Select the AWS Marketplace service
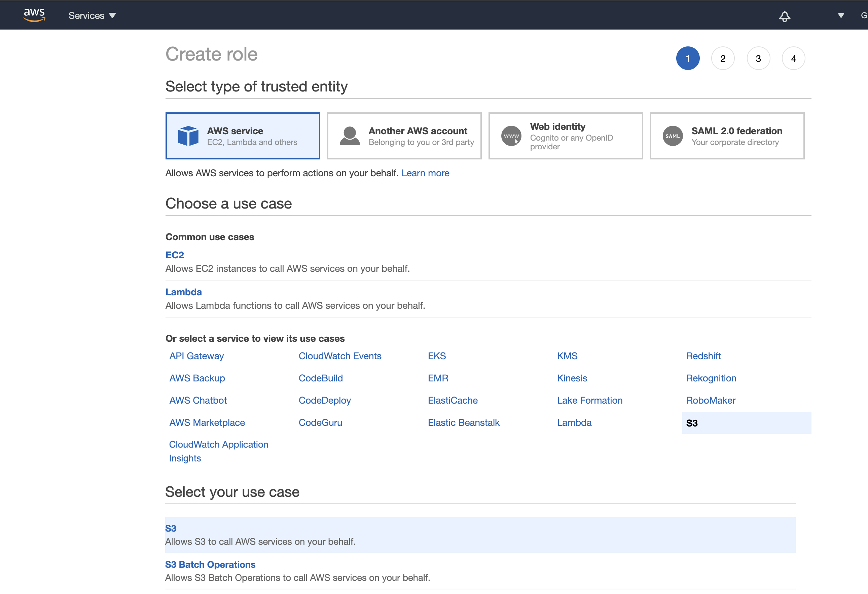This screenshot has width=868, height=594. pyautogui.click(x=207, y=423)
